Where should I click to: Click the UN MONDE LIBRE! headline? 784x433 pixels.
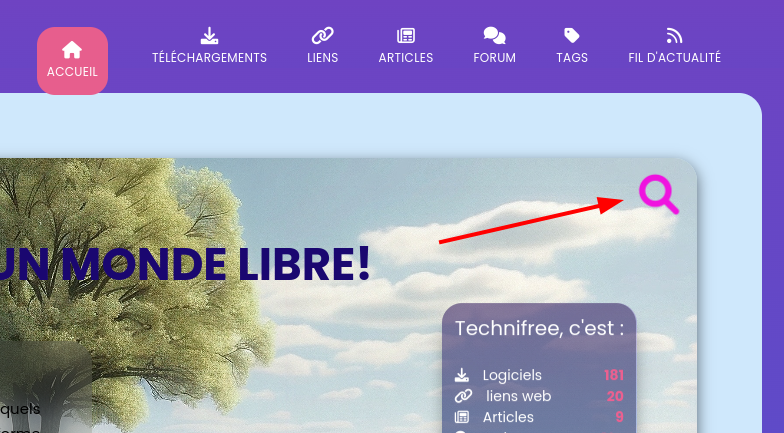tap(185, 264)
